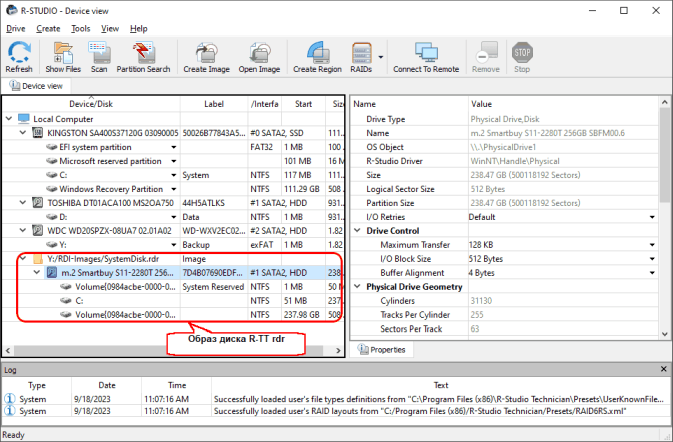The width and height of the screenshot is (673, 442).
Task: Sort by the Start column header
Action: pyautogui.click(x=303, y=104)
